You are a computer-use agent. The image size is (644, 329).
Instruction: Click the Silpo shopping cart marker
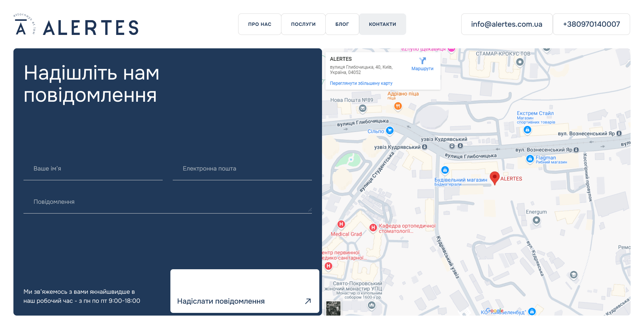coord(389,130)
